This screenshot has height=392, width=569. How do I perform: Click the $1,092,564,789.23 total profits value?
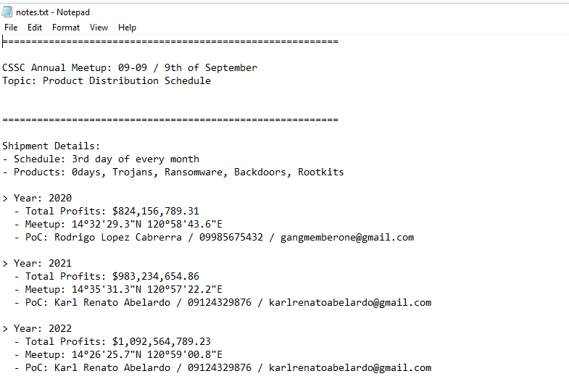tap(161, 342)
